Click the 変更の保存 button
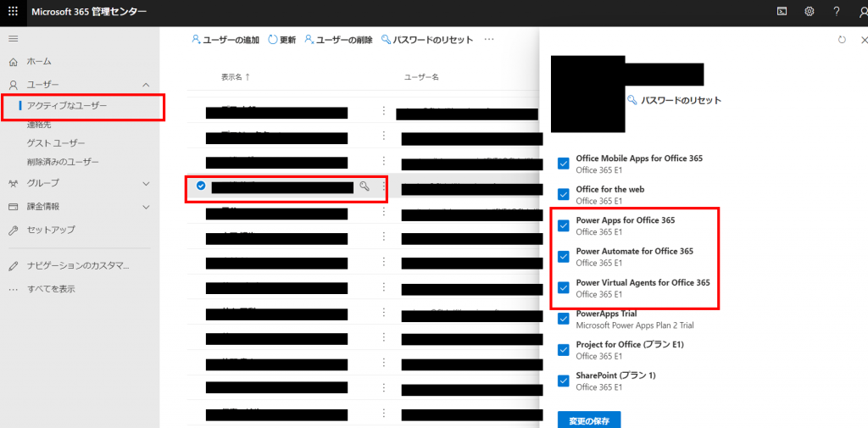Viewport: 868px width, 428px height. [x=588, y=420]
